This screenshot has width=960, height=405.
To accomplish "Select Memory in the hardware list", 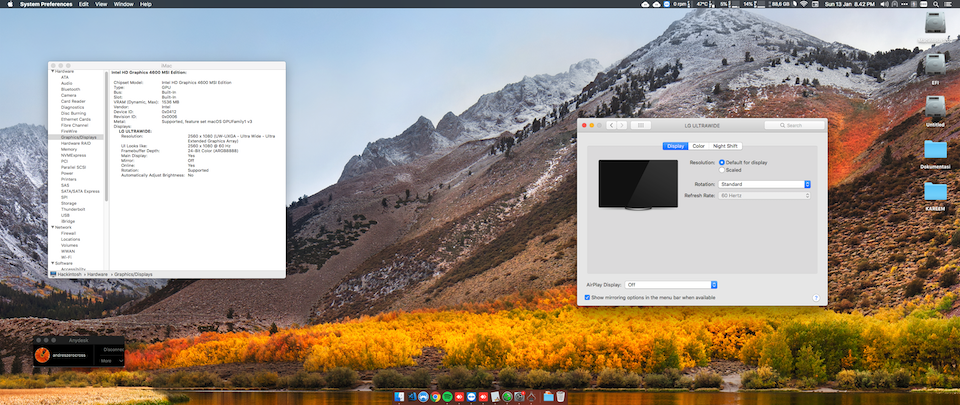I will pos(69,149).
